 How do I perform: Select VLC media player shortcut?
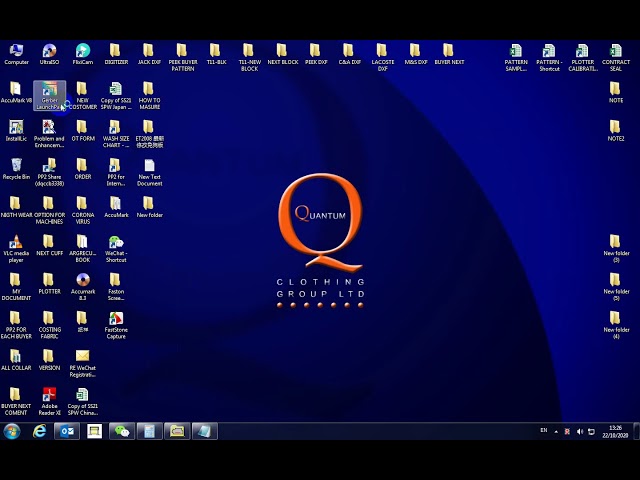16,249
